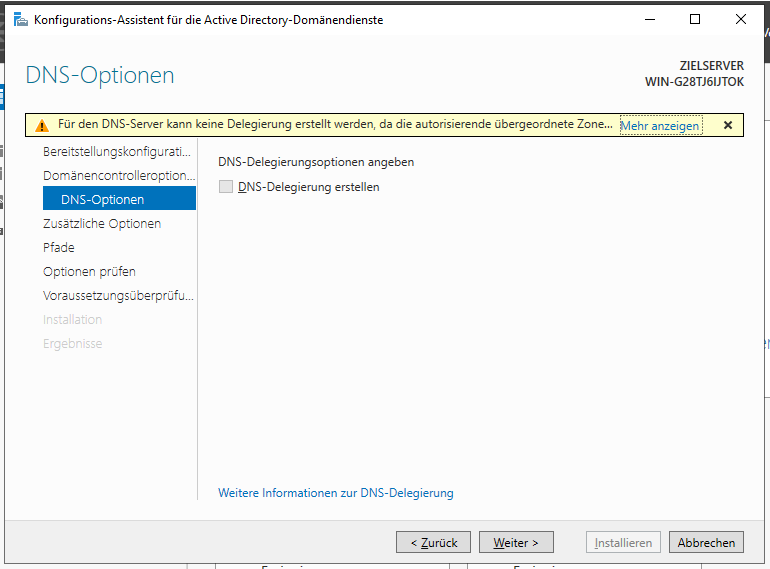Open the 'Mehr anzeigen' warning details link
This screenshot has height=569, width=770.
(660, 126)
